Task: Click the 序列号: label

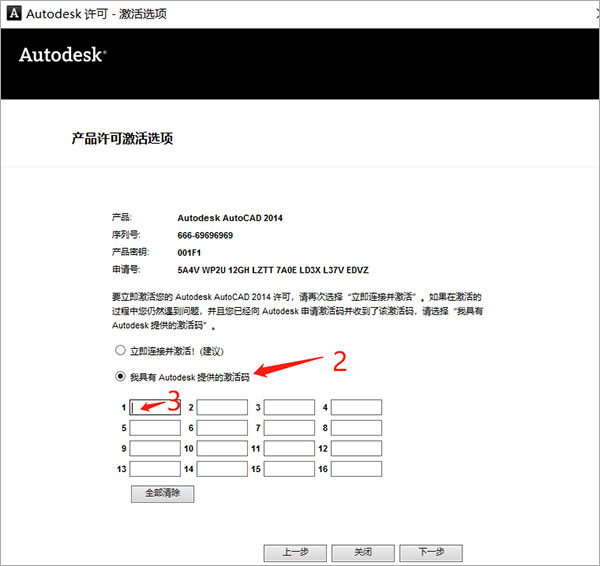Action: (126, 235)
